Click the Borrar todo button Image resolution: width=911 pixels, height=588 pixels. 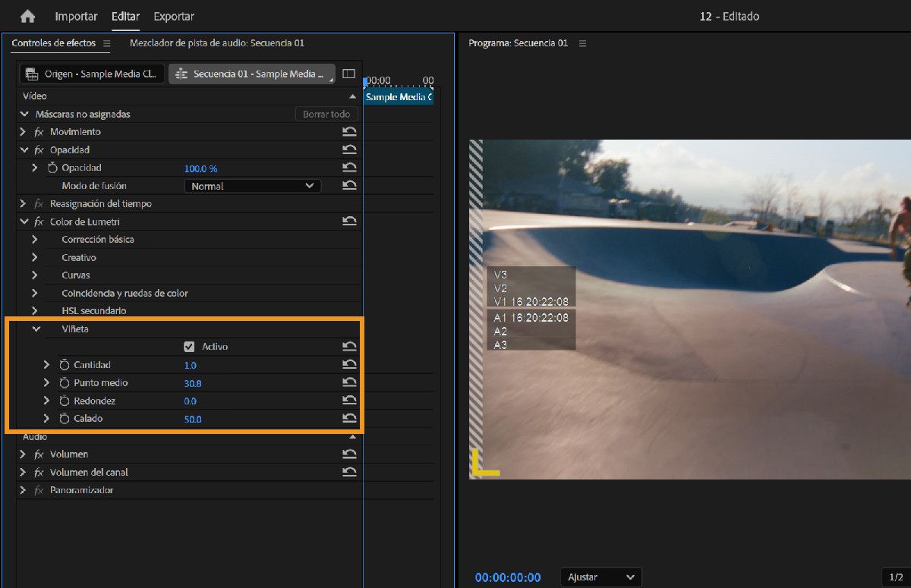click(326, 114)
